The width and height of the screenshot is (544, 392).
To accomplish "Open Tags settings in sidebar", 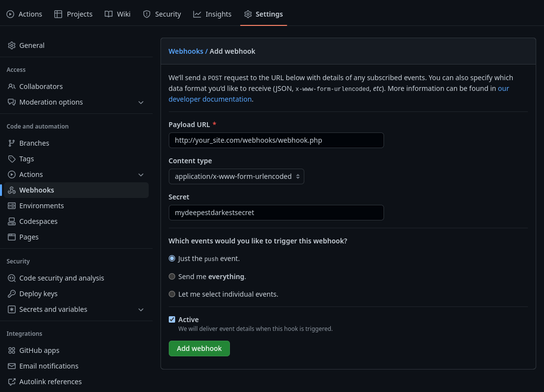I will click(x=76, y=159).
